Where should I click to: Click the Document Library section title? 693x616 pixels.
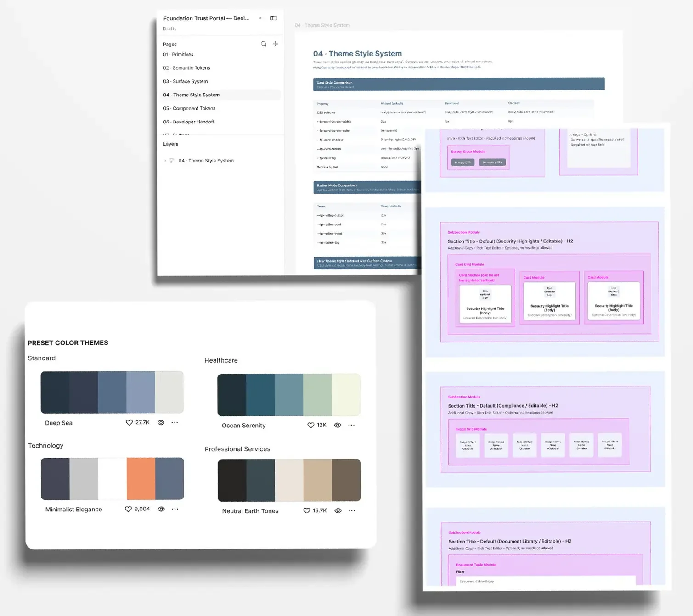click(510, 542)
